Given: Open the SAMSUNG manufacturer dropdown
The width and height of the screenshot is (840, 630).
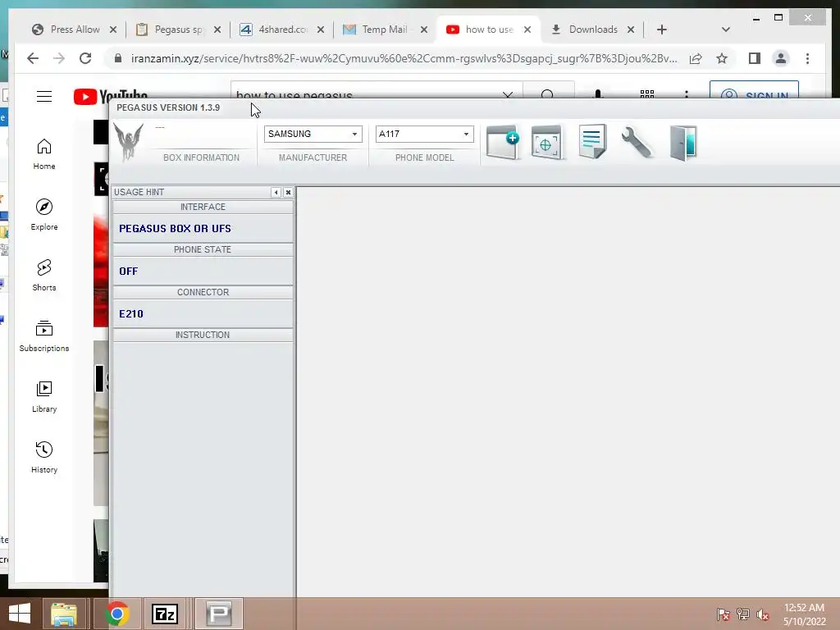Looking at the screenshot, I should coord(313,134).
